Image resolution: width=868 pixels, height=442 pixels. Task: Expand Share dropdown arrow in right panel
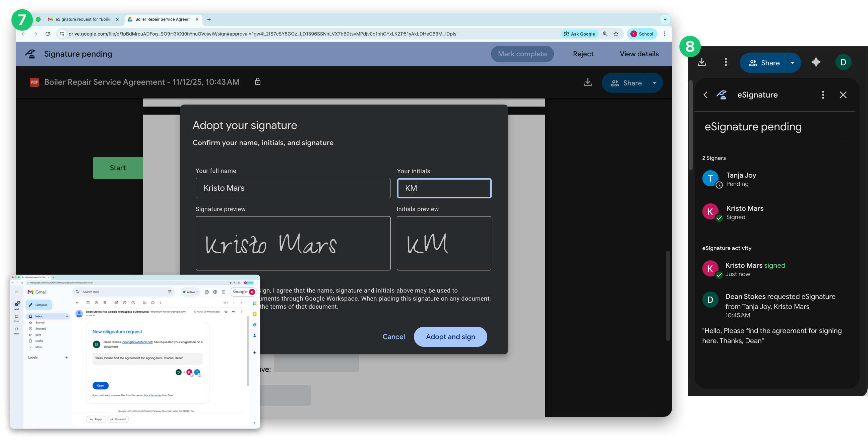[x=793, y=63]
